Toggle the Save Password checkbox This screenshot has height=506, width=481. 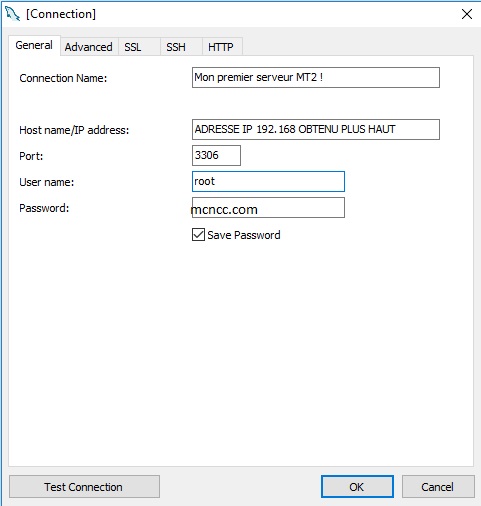(198, 235)
